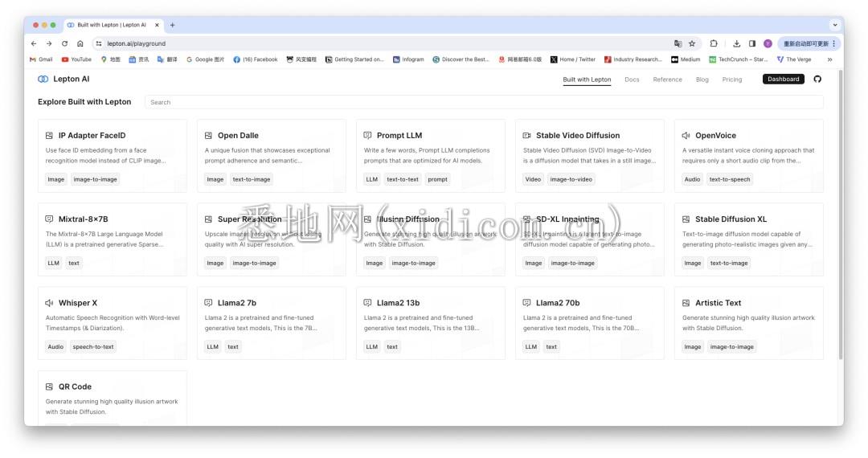Click the Dashboard button
Screen dimensions: 868x458
coord(783,79)
